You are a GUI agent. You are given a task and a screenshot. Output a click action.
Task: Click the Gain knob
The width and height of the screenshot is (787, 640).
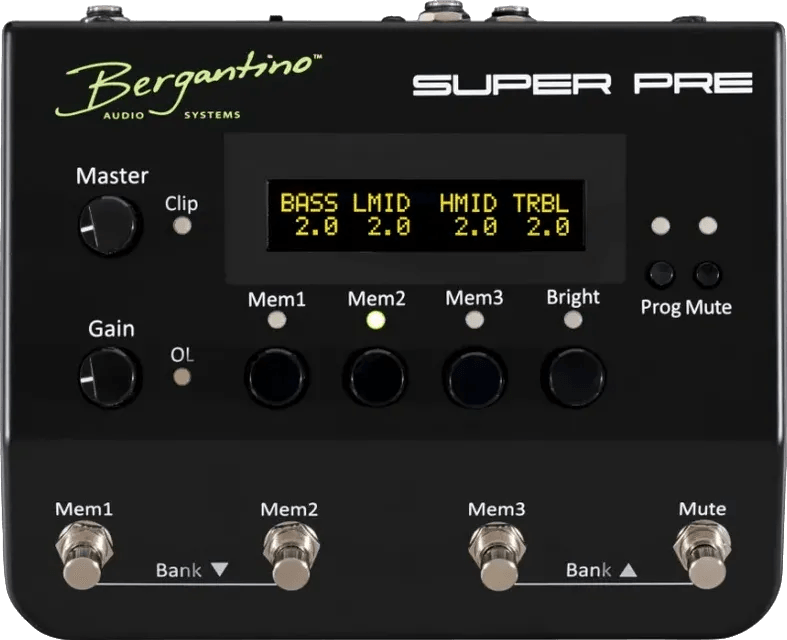point(109,377)
